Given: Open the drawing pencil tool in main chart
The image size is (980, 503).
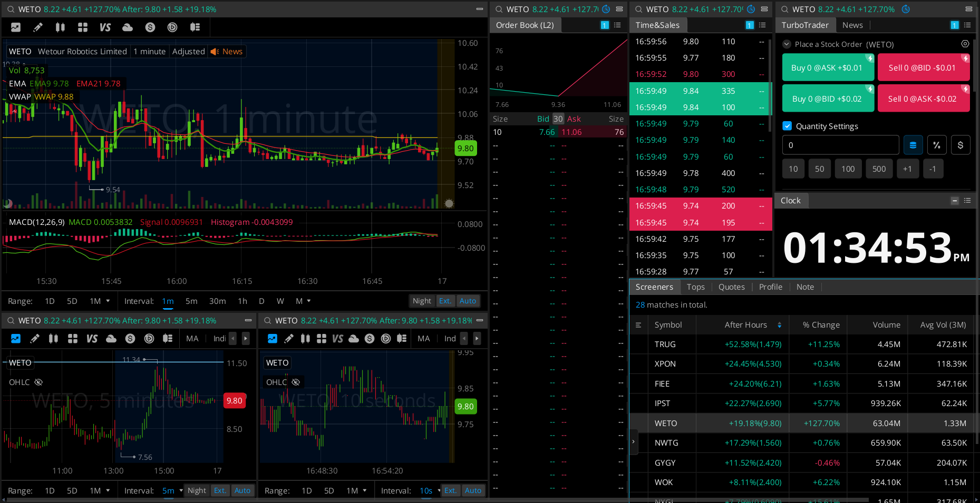Looking at the screenshot, I should coord(38,27).
